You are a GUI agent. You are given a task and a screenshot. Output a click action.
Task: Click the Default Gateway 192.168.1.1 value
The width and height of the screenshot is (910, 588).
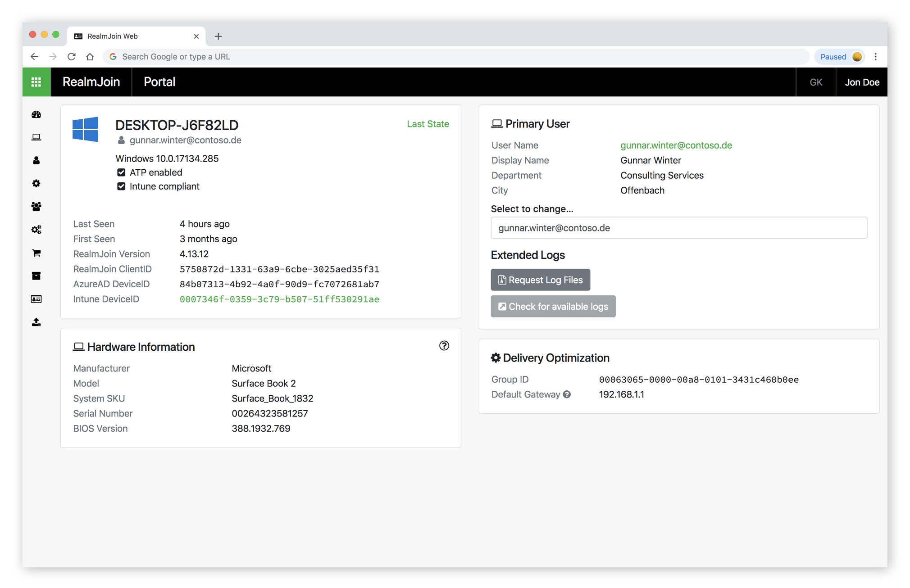click(x=621, y=395)
